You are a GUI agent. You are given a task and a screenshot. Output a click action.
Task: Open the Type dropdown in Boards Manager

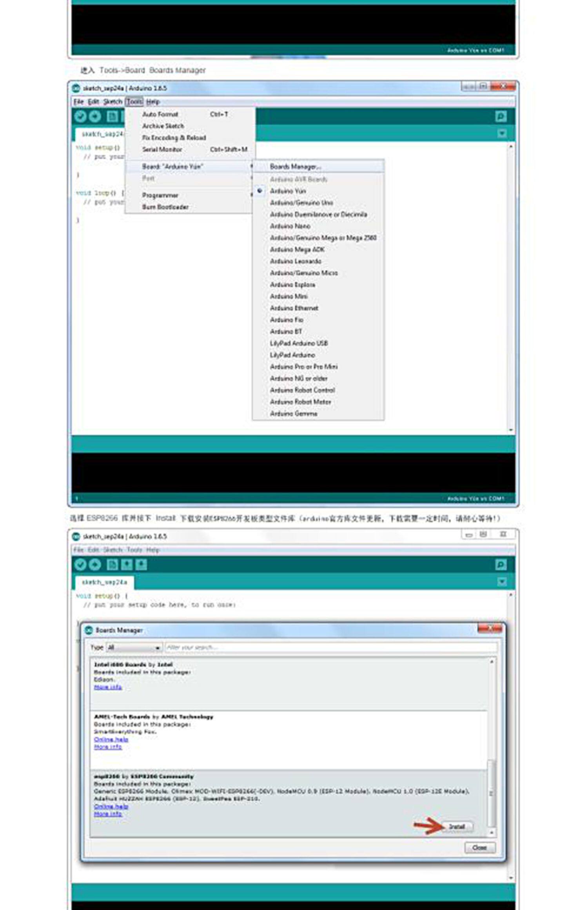click(x=134, y=647)
